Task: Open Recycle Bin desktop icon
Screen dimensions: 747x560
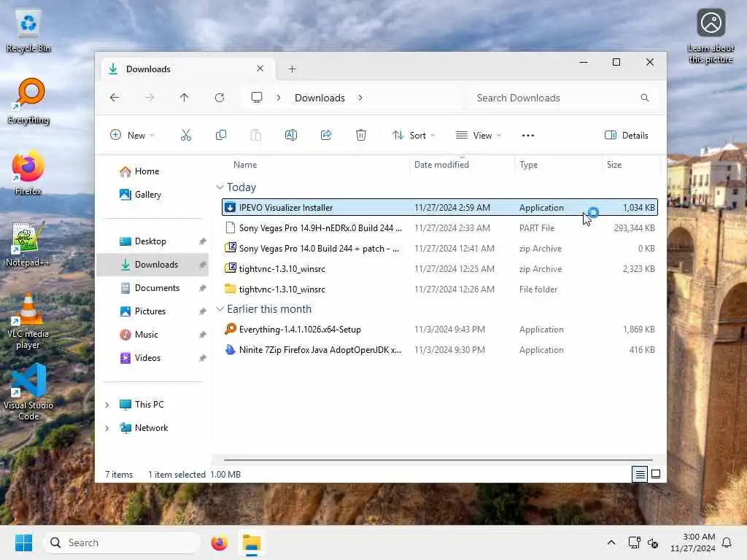Action: pos(28,31)
